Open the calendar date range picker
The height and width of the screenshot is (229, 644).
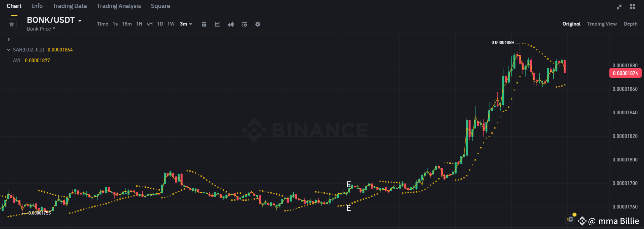pyautogui.click(x=204, y=24)
